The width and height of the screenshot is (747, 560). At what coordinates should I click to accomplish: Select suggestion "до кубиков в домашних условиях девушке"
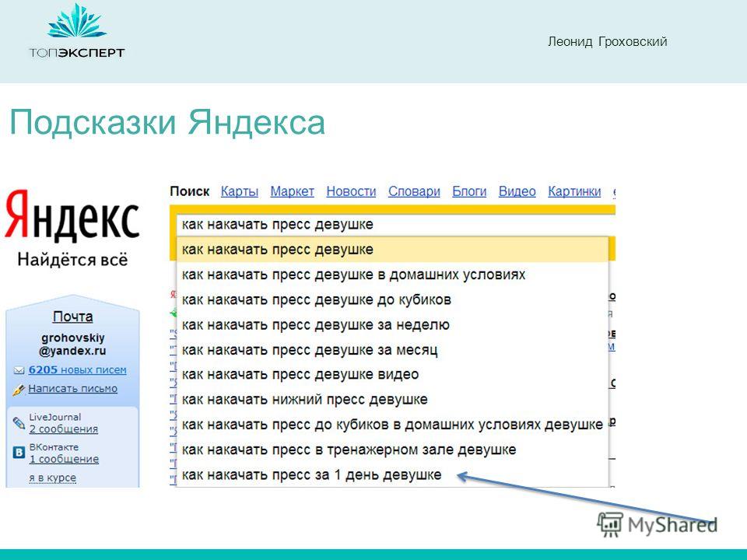[392, 425]
